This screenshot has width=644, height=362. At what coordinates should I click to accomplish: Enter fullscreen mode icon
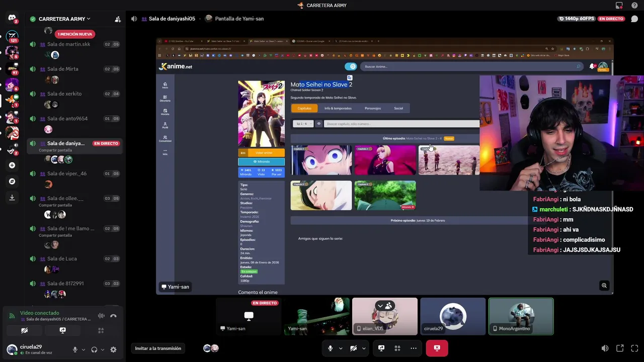(x=634, y=348)
